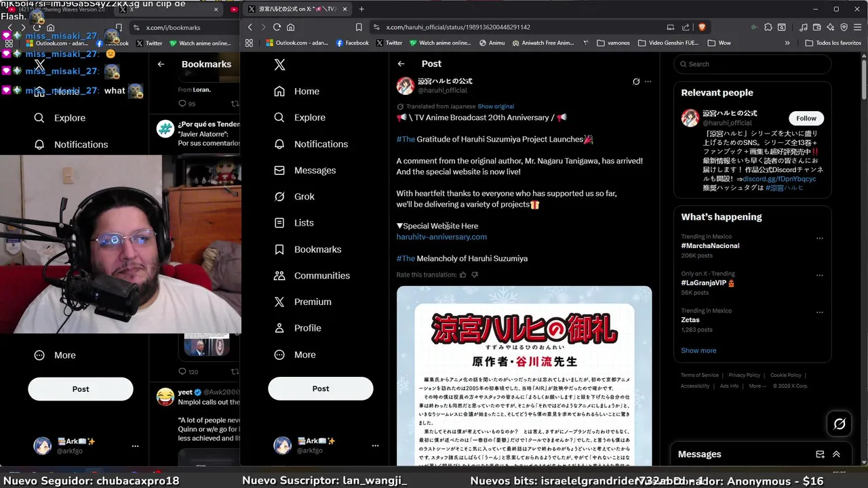Compose a new message in the Messages drawer
Image resolution: width=868 pixels, height=488 pixels.
pos(820,454)
